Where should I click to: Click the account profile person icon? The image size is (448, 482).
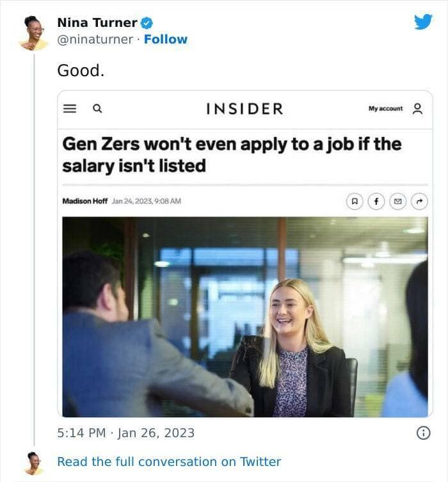418,109
